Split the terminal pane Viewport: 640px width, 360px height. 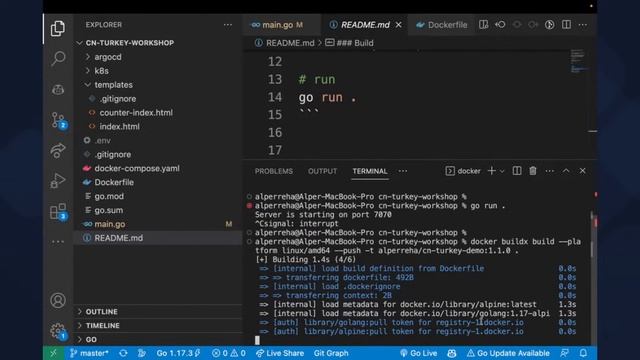pyautogui.click(x=517, y=171)
